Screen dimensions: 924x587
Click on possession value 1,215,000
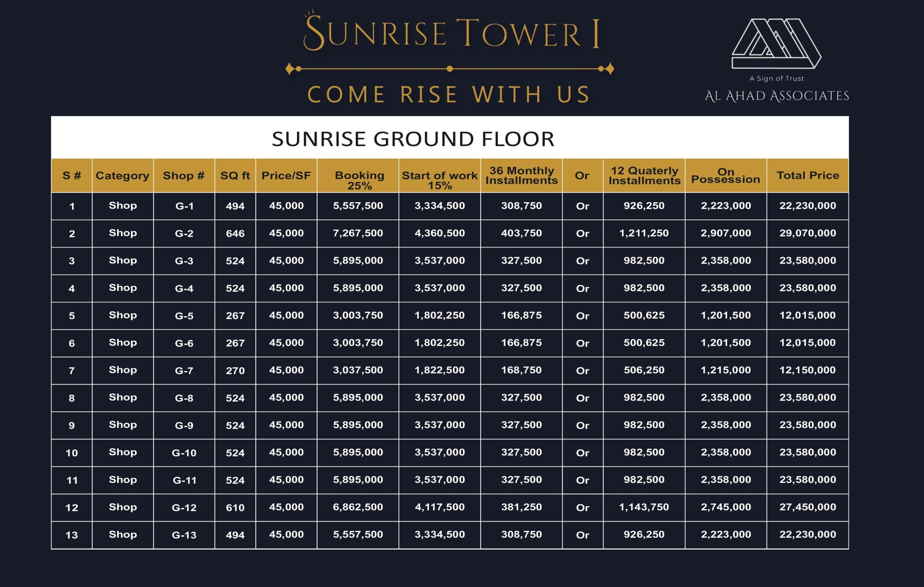point(726,370)
